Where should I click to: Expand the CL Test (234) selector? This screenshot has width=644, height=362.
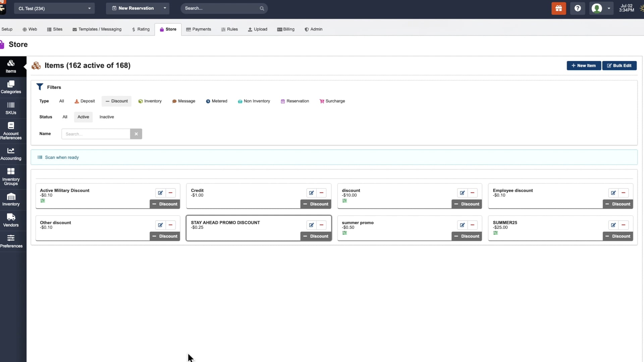pos(54,8)
